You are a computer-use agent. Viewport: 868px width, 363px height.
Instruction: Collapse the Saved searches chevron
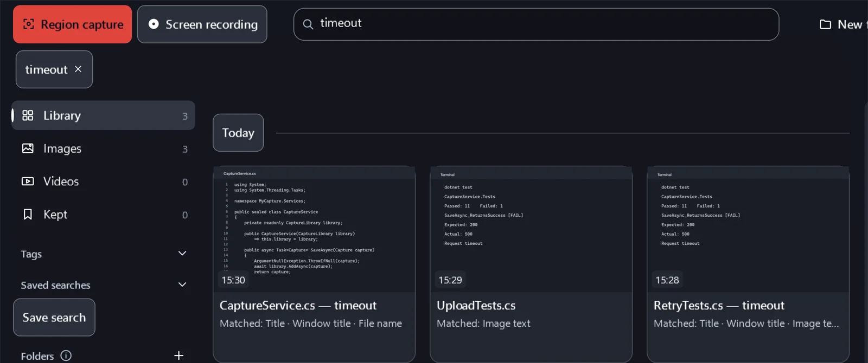coord(182,285)
